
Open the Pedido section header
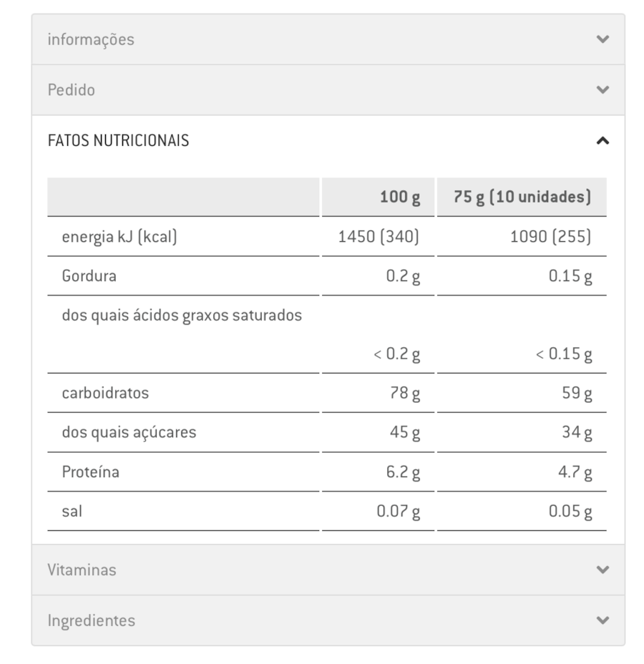pos(328,89)
